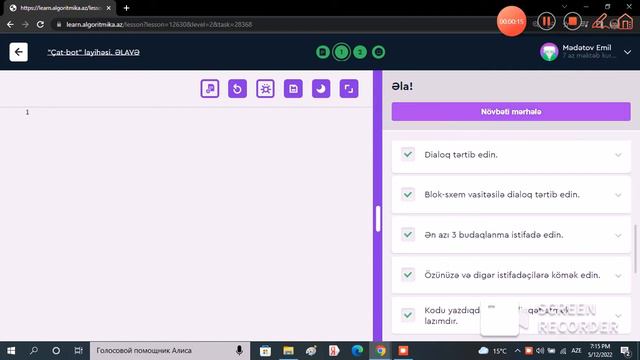Click the weather 15°C tray widget
The width and height of the screenshot is (640, 360).
click(x=492, y=351)
